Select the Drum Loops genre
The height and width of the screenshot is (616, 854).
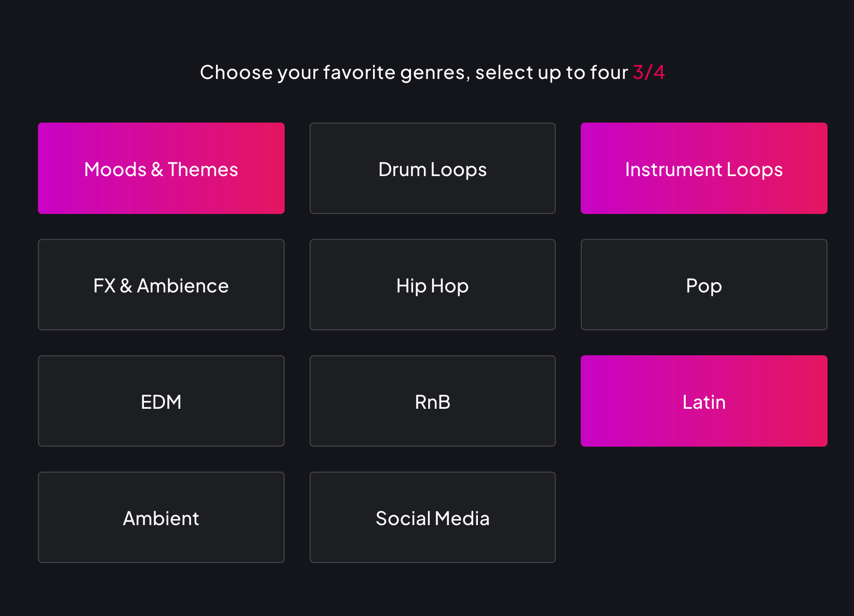pyautogui.click(x=432, y=168)
